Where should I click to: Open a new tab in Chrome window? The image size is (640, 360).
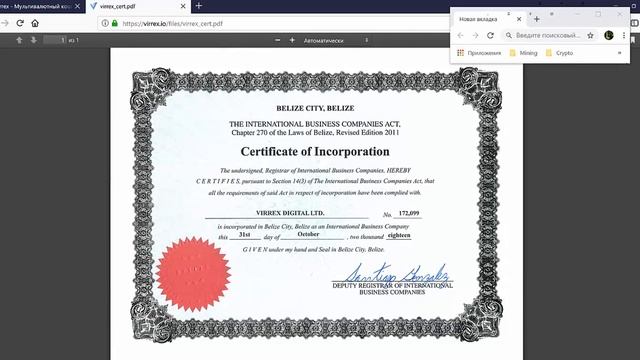click(x=537, y=19)
